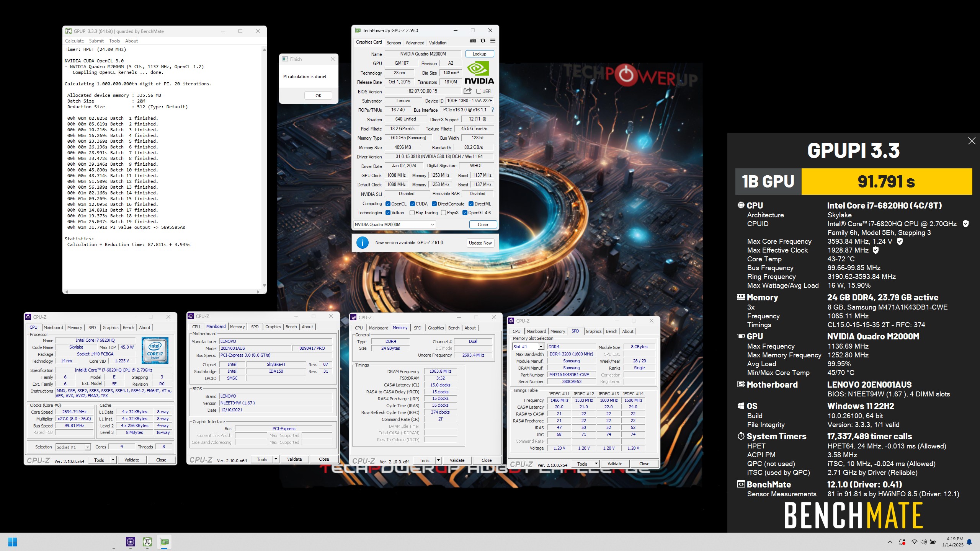Expand Tools arrow in CPU-Z Mainboard window
Viewport: 980px width, 551px height.
click(276, 459)
